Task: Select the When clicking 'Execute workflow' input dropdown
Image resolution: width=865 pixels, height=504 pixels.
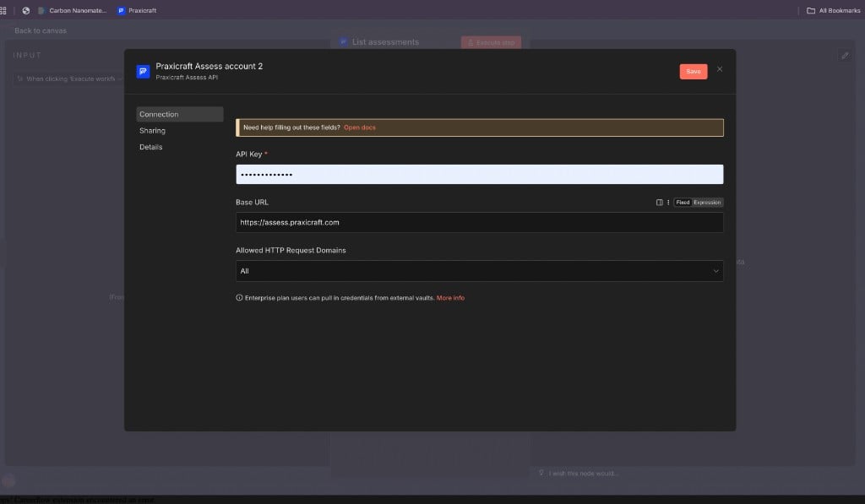Action: 68,79
